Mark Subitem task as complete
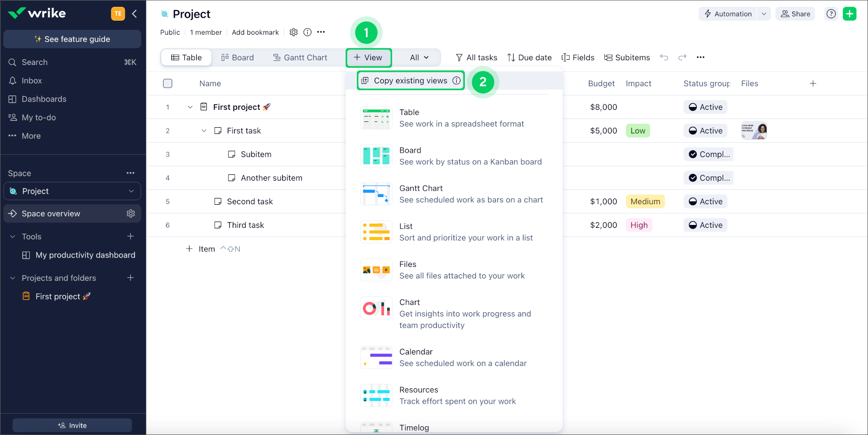 (x=231, y=154)
